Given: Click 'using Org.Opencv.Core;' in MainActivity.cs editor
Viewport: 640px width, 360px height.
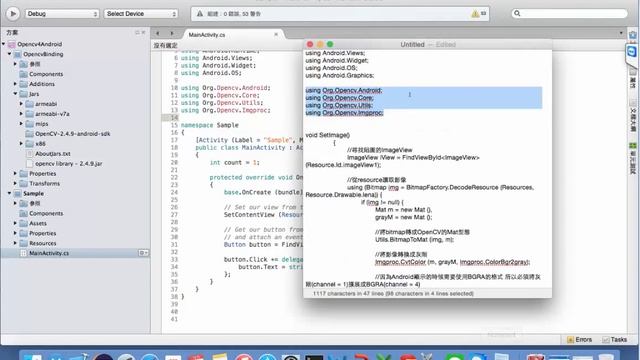Looking at the screenshot, I should coord(220,96).
